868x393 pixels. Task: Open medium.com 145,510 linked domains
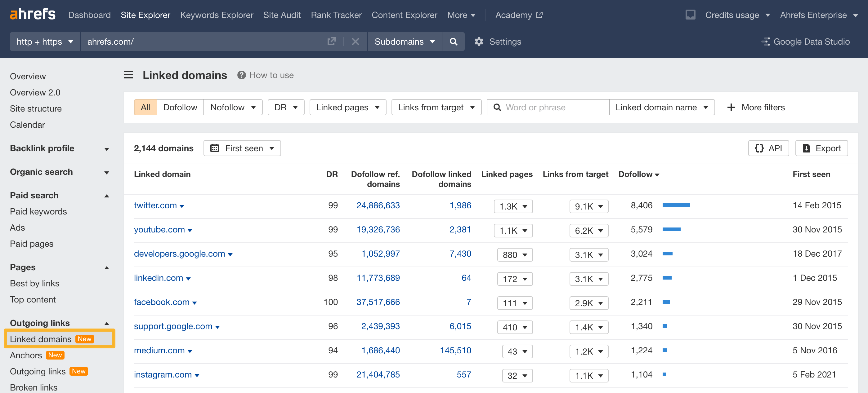tap(456, 350)
